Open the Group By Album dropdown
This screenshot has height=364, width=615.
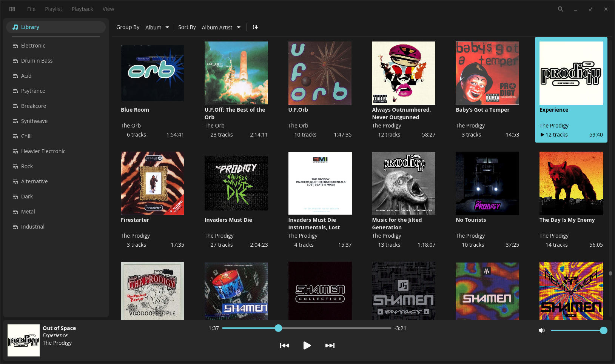click(x=157, y=28)
